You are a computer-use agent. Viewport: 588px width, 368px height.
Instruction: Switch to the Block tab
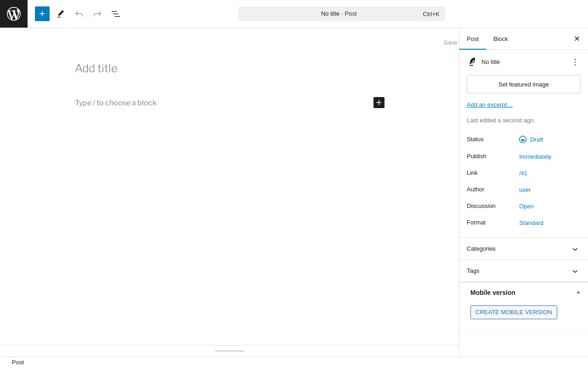pyautogui.click(x=501, y=39)
